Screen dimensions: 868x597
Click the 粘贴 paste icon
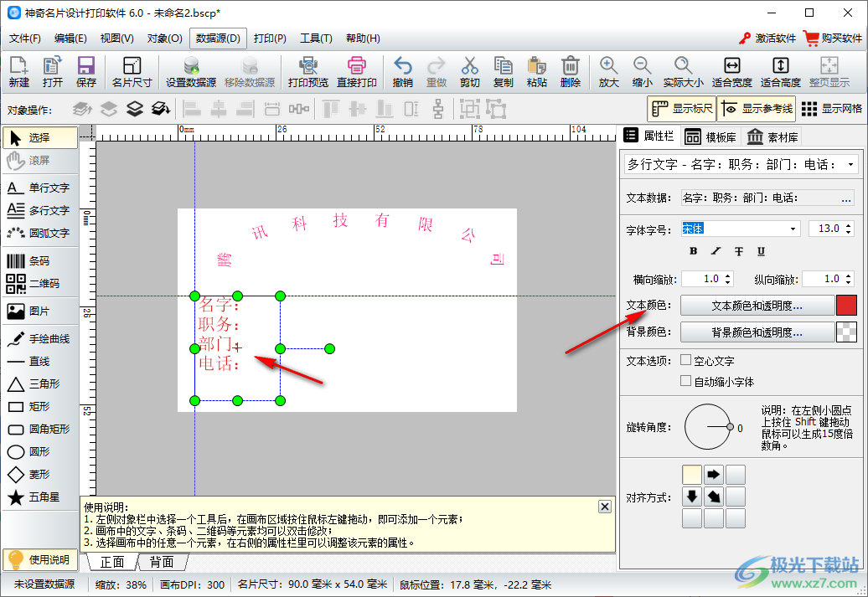click(536, 72)
